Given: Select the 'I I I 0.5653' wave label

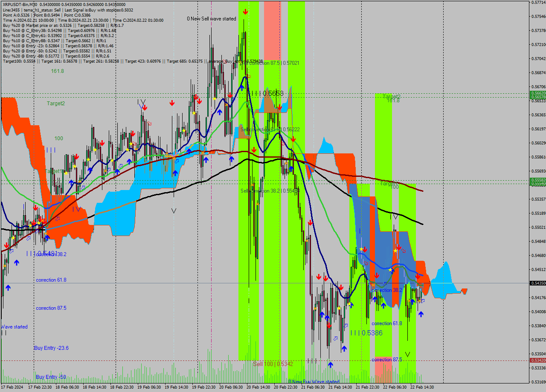Looking at the screenshot, I should click(x=267, y=93).
